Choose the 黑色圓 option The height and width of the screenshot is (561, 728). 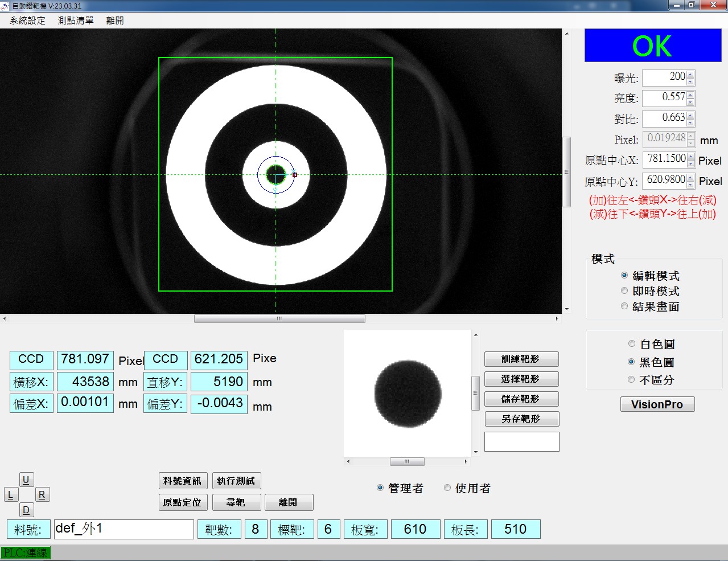click(632, 362)
